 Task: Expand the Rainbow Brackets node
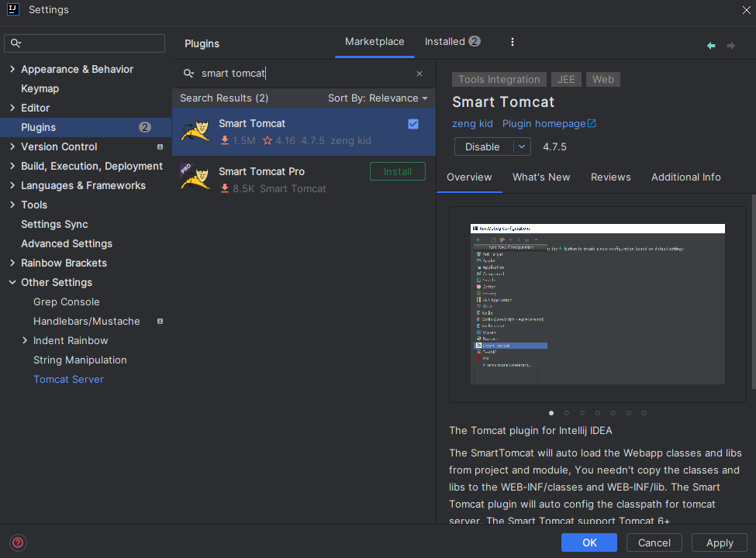pos(12,263)
